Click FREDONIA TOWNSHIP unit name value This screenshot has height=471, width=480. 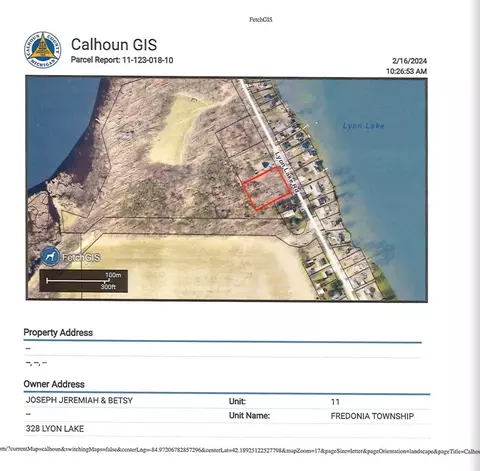pos(372,416)
